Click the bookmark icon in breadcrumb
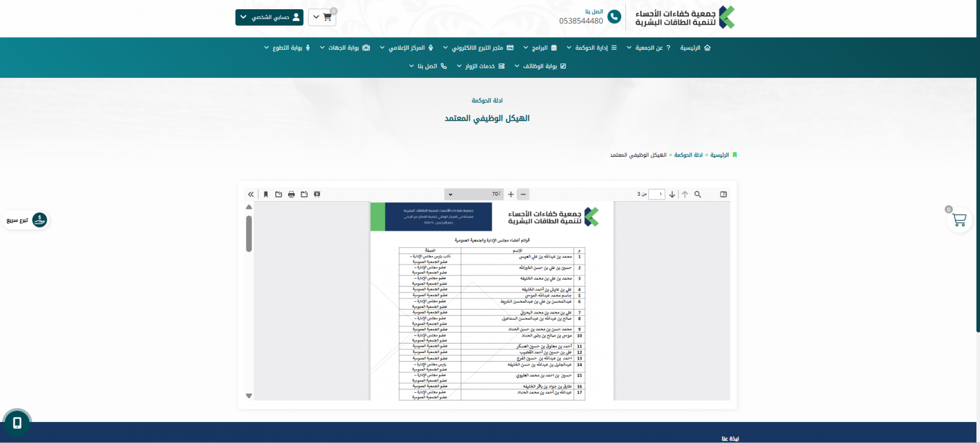Screen dimensions: 980x443 735,155
